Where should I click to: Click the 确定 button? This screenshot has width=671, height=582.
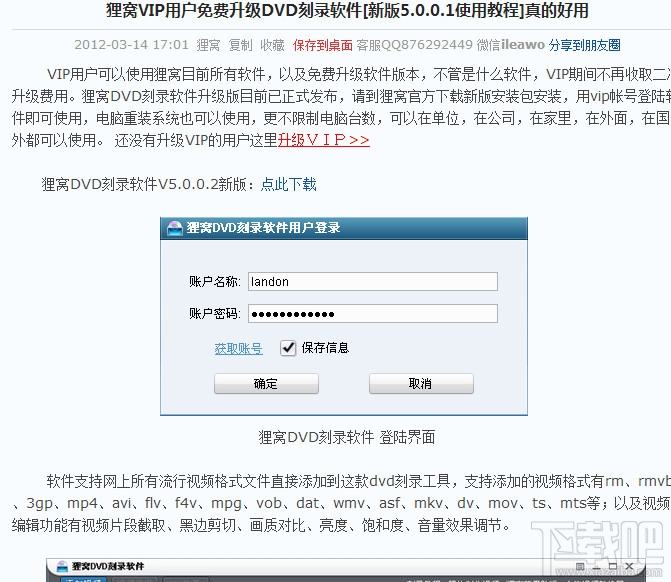tap(266, 383)
